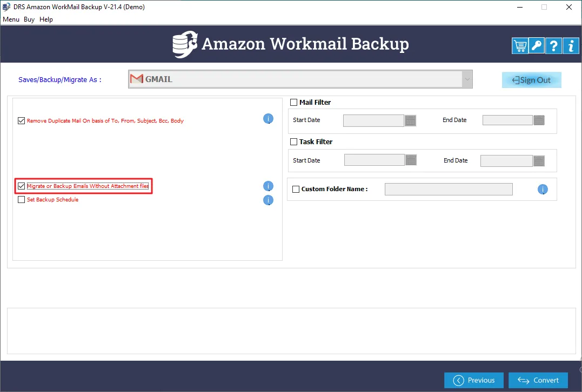The image size is (582, 392).
Task: Toggle Remove Duplicate Mail checkbox
Action: pos(22,120)
